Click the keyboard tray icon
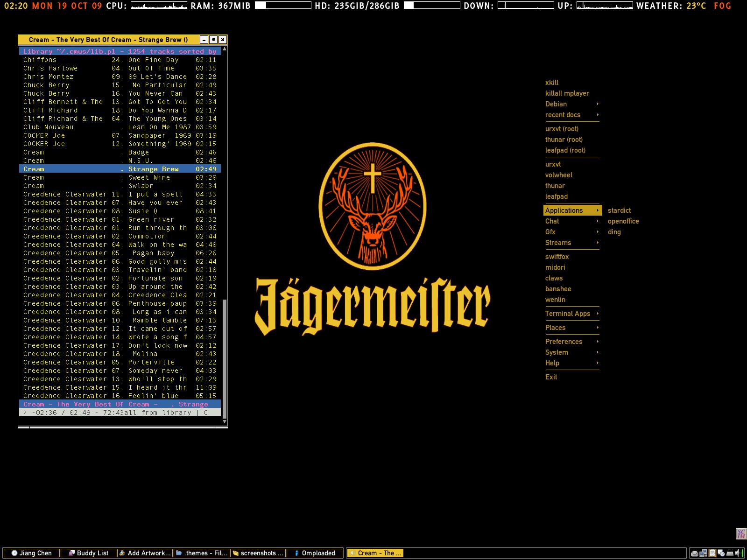This screenshot has width=747, height=560. [x=730, y=553]
